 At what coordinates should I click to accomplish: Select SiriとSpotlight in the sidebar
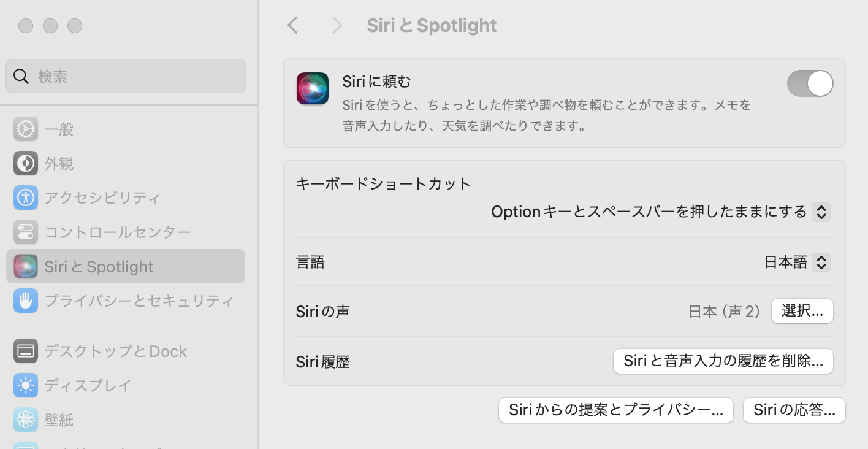click(126, 266)
